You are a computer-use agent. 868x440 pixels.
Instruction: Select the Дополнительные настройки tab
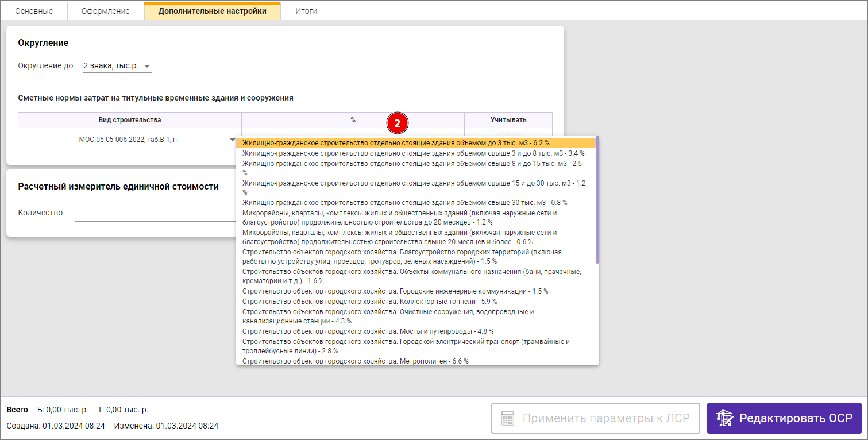click(x=212, y=11)
